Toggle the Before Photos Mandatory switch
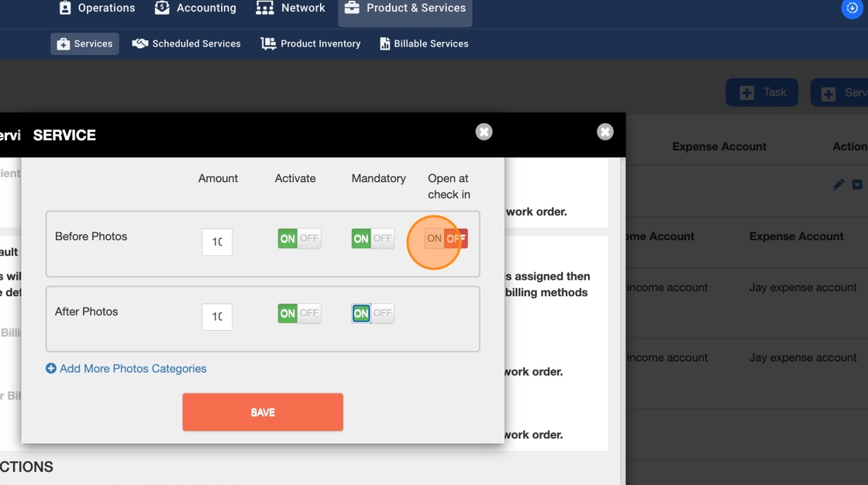This screenshot has width=868, height=485. [x=373, y=239]
